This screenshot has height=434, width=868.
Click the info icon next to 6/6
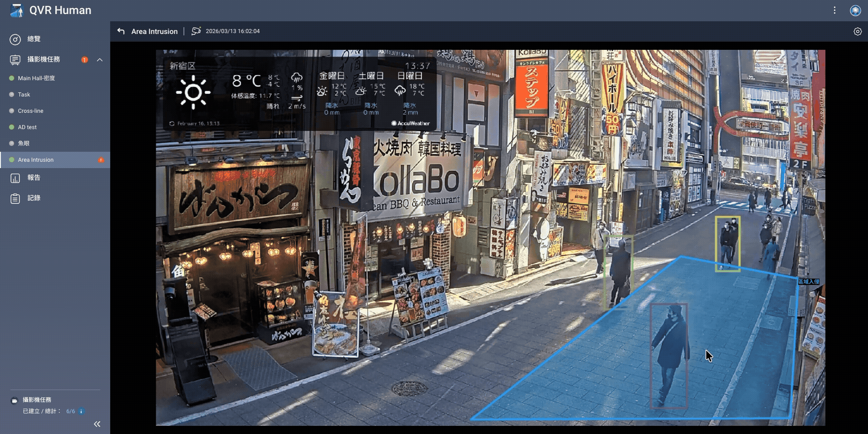coord(82,411)
